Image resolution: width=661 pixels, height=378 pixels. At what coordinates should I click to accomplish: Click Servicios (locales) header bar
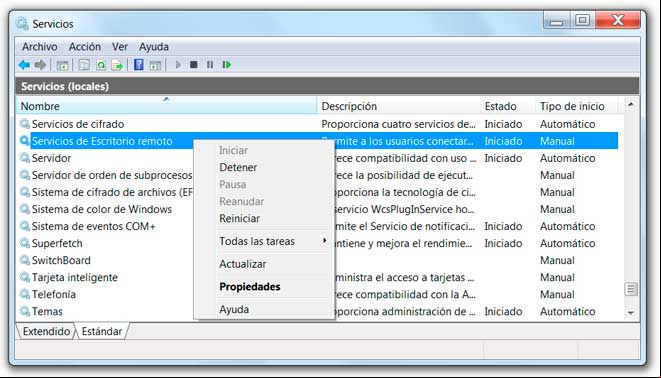327,86
